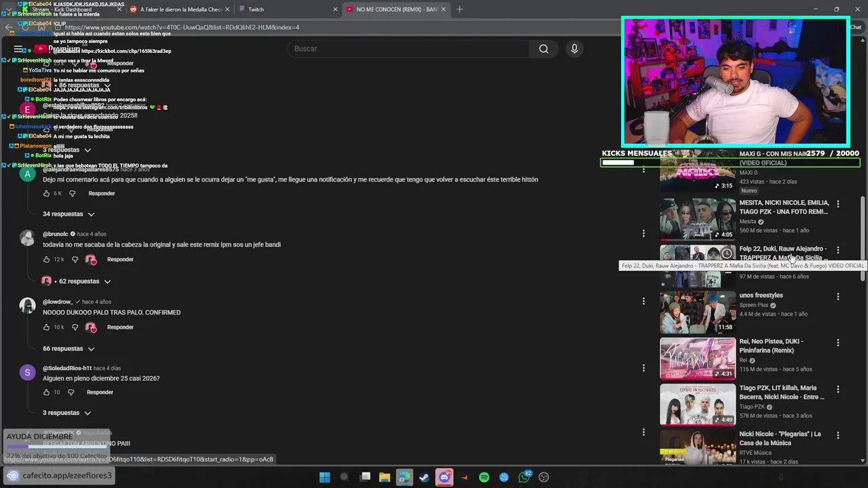
Task: Open Tiago PZK Entre video thumbnail
Action: (x=698, y=405)
